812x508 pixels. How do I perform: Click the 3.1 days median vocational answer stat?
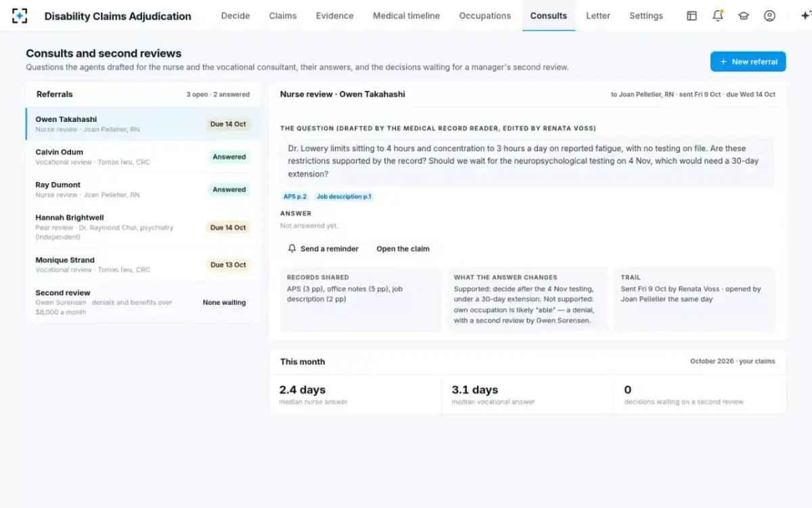pos(528,395)
